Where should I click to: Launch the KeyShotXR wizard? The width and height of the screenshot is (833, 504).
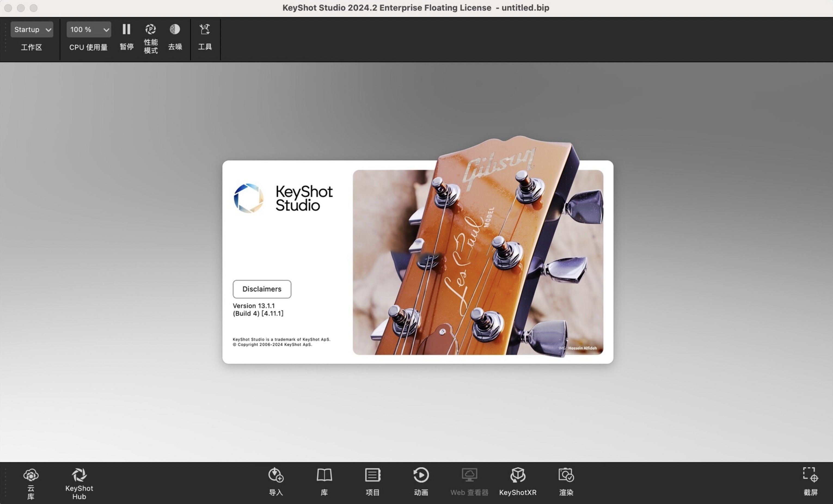[517, 475]
